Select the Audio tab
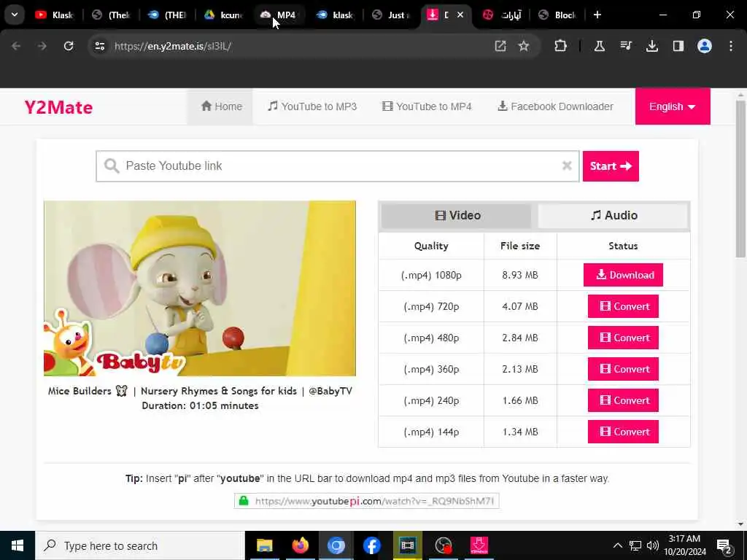 pos(613,215)
